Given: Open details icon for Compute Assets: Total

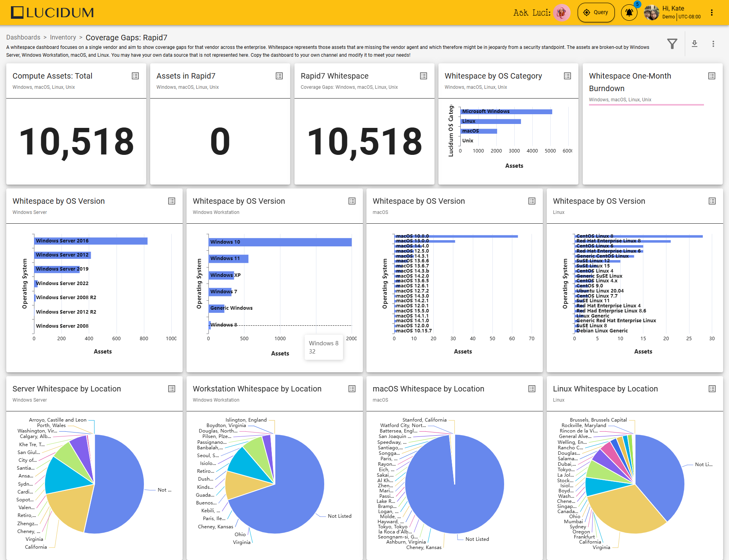Looking at the screenshot, I should pos(135,76).
